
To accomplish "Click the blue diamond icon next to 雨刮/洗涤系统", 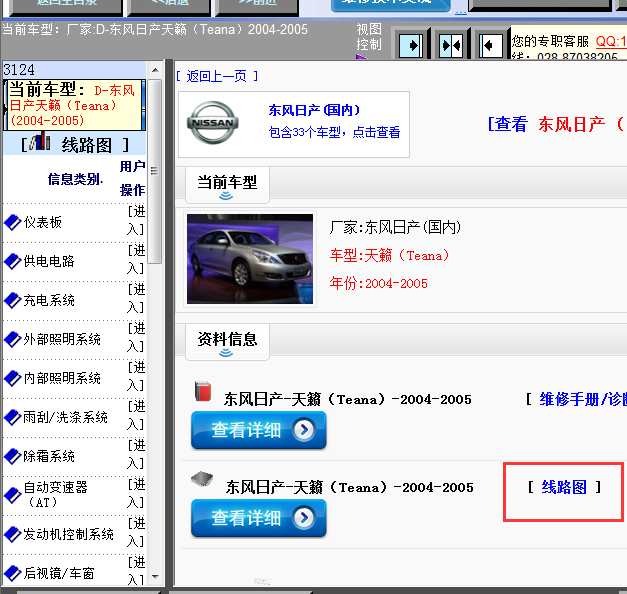I will [12, 417].
